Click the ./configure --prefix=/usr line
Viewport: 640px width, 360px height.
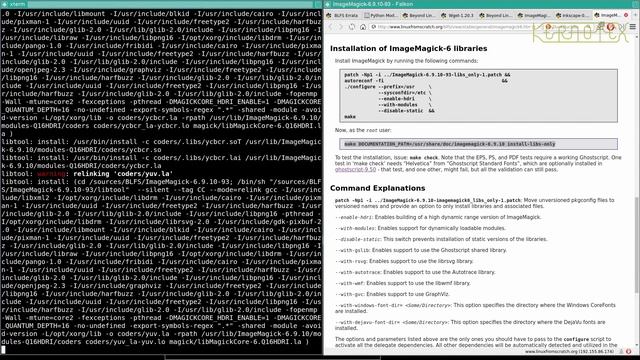[x=380, y=87]
